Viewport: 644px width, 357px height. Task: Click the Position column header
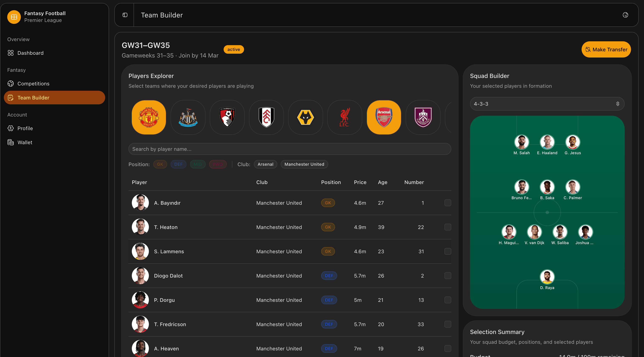tap(331, 182)
